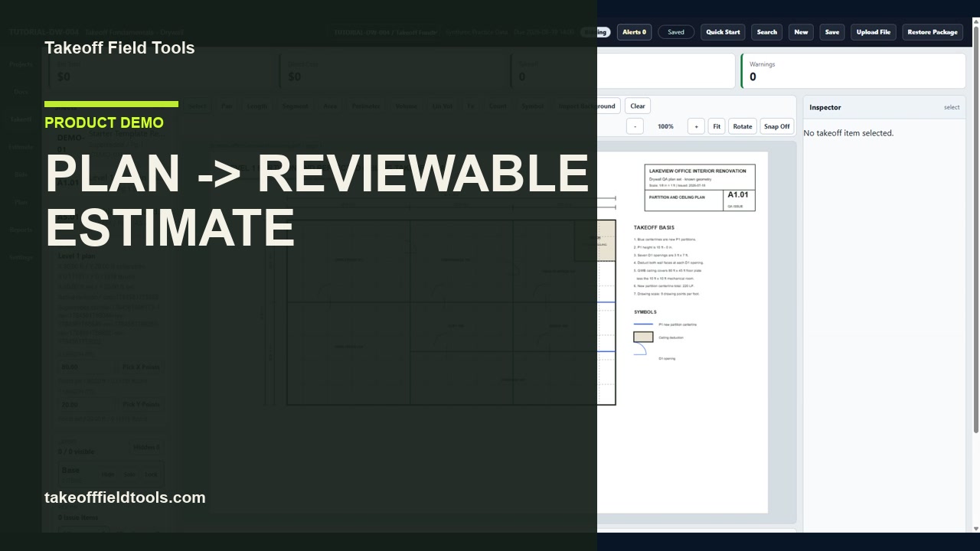Zoom in with the plus button
Viewport: 980px width, 551px height.
point(696,126)
